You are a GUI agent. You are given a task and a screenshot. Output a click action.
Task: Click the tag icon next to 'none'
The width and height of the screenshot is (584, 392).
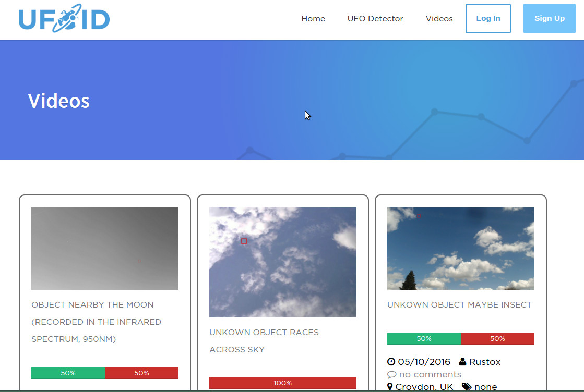[x=466, y=386]
